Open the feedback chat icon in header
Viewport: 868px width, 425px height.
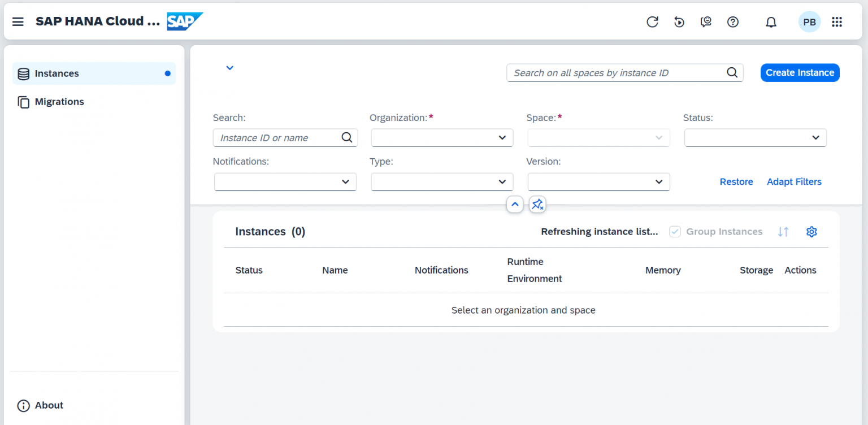click(706, 21)
